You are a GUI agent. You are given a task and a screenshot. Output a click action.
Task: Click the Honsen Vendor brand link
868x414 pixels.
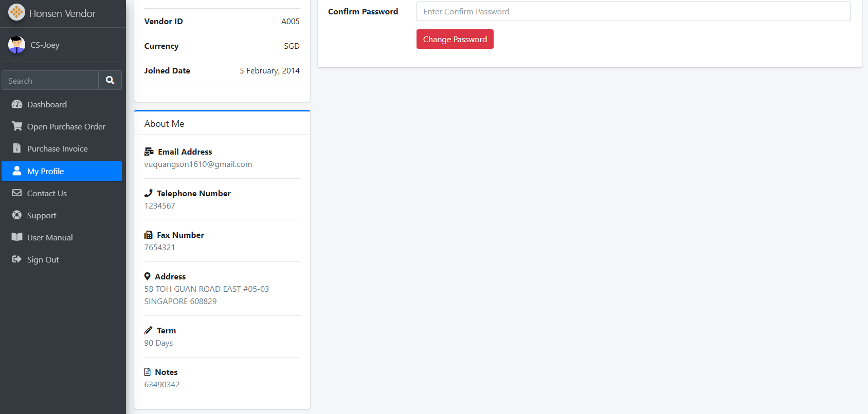click(62, 13)
